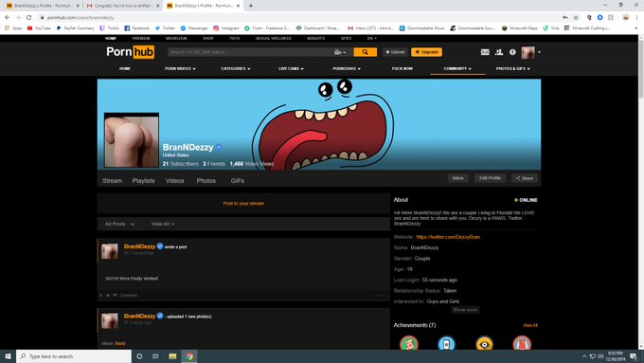This screenshot has height=363, width=644.
Task: Expand the Community menu dropdown
Action: coord(457,68)
